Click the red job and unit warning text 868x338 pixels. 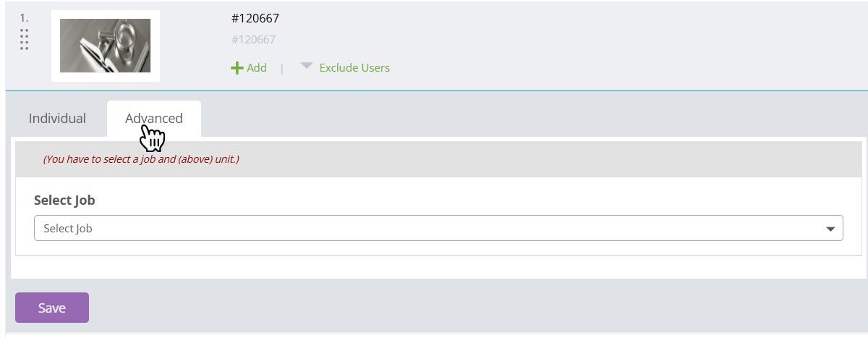141,159
